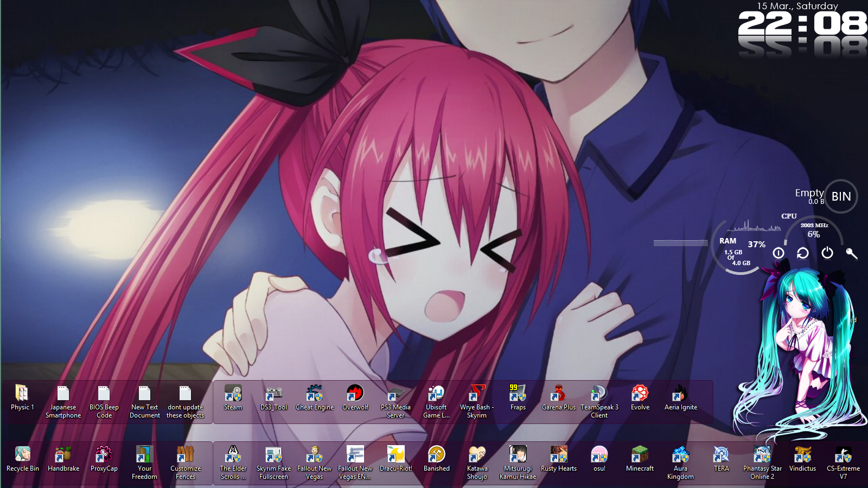Select the Minecraft grass block icon
Screen dimensions: 868x488
[x=640, y=459]
